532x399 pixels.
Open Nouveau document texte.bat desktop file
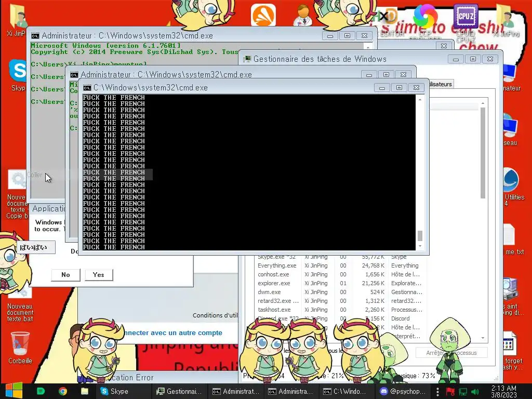point(20,304)
